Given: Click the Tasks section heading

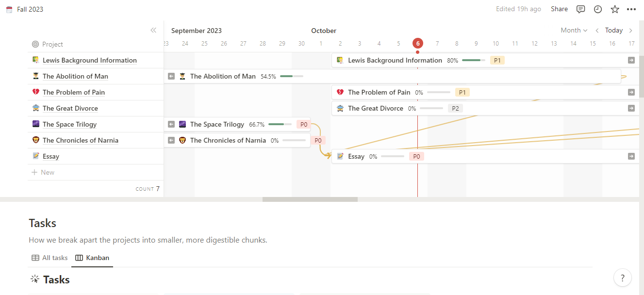Looking at the screenshot, I should point(43,223).
